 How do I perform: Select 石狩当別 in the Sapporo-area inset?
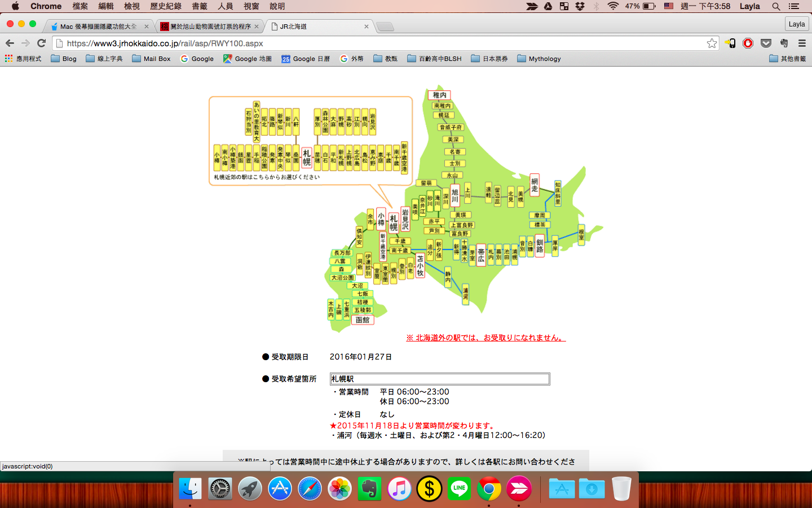[x=249, y=122]
